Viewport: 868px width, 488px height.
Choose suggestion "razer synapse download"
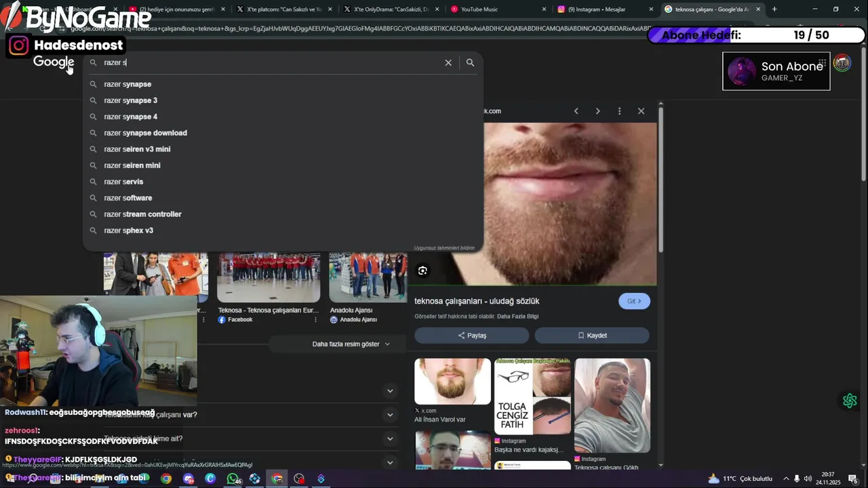point(283,133)
